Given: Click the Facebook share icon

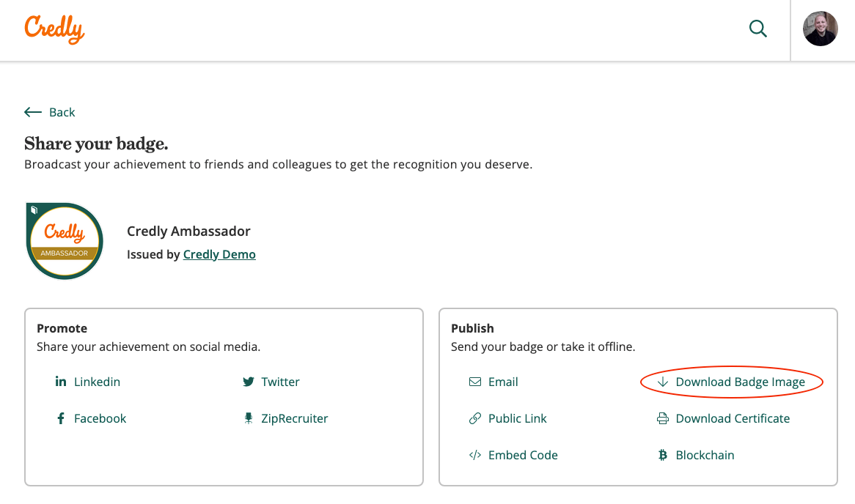Looking at the screenshot, I should 60,418.
